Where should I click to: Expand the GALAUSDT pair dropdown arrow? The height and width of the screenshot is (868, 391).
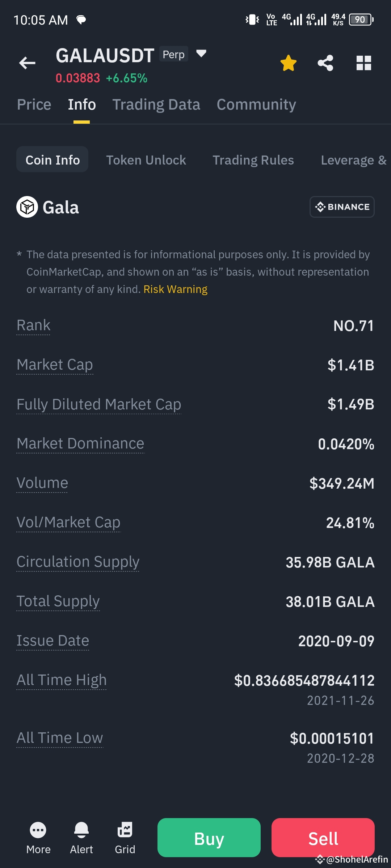201,54
